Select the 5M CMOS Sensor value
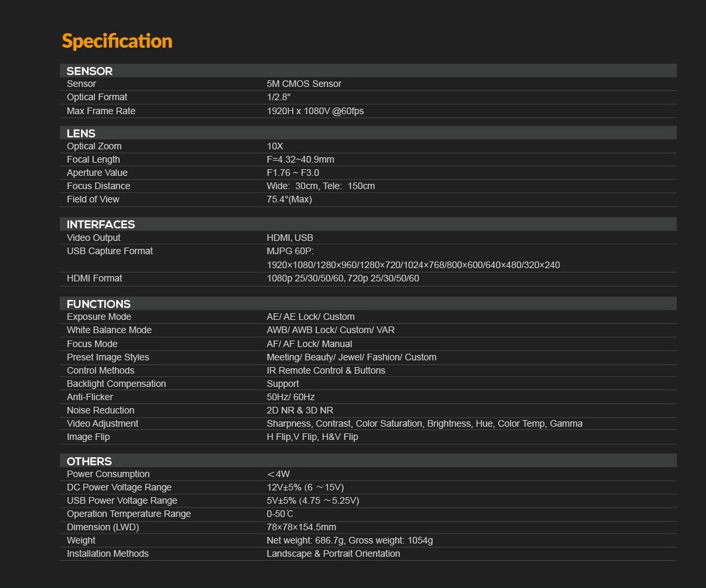The width and height of the screenshot is (706, 588). point(304,84)
